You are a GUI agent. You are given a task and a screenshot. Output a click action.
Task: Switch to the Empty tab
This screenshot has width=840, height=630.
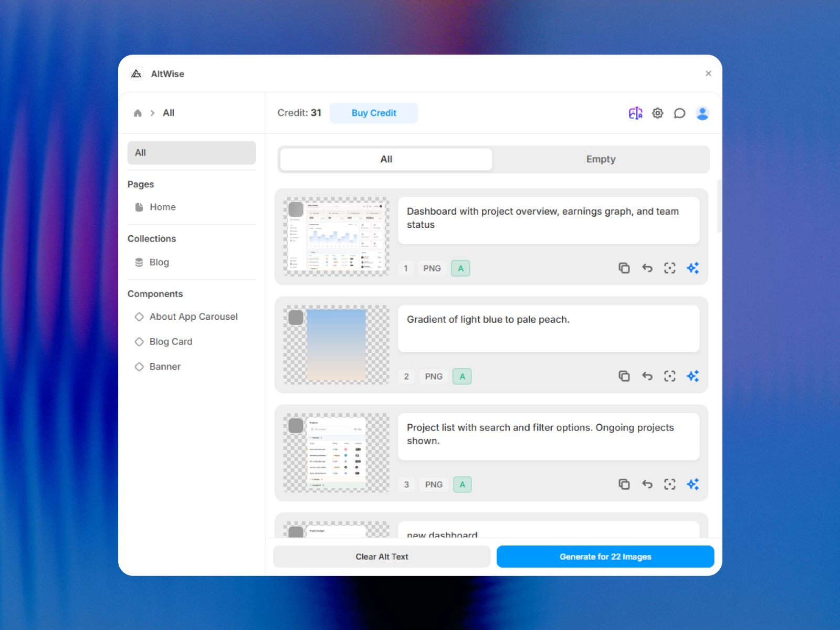point(601,159)
